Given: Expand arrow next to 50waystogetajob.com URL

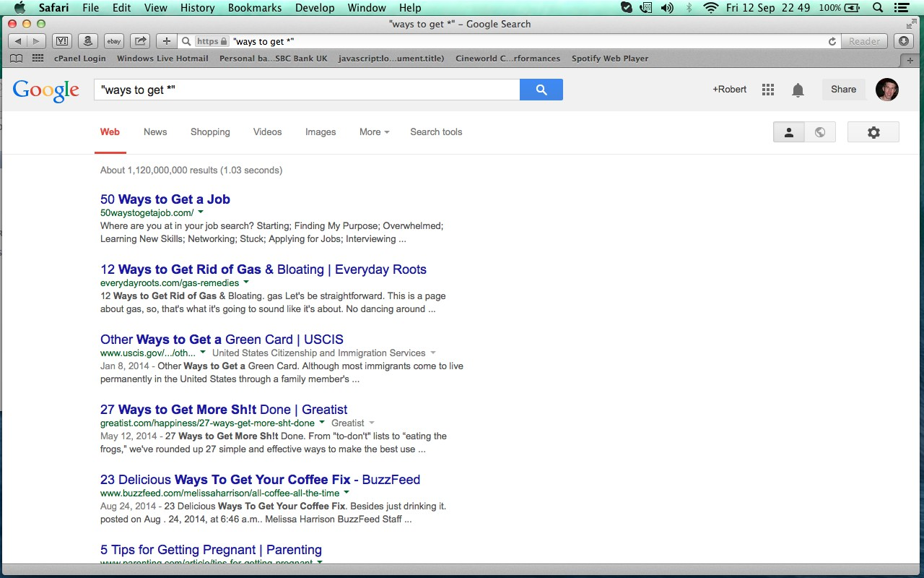Looking at the screenshot, I should tap(201, 212).
